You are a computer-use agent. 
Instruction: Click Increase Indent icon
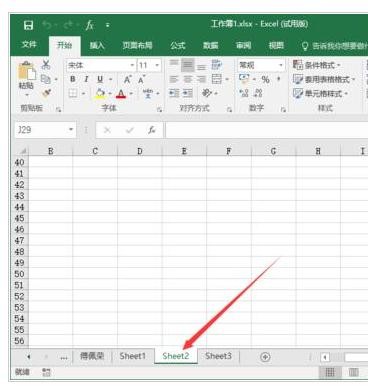(x=188, y=93)
